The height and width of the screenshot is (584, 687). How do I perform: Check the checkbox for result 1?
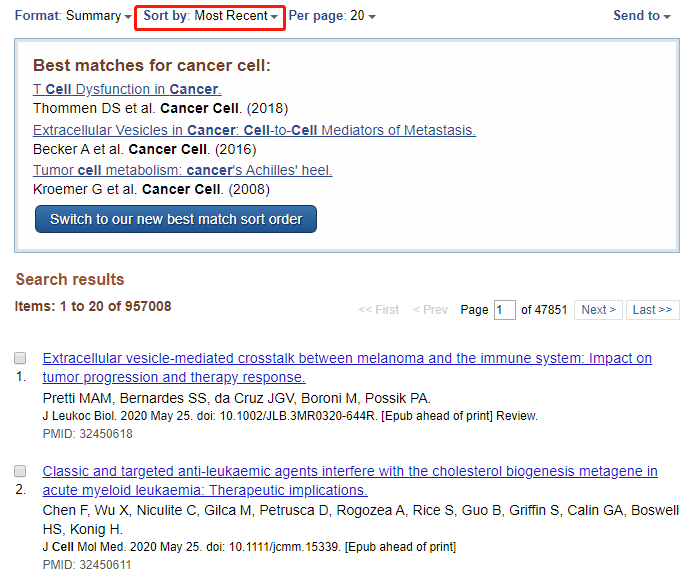tap(20, 358)
